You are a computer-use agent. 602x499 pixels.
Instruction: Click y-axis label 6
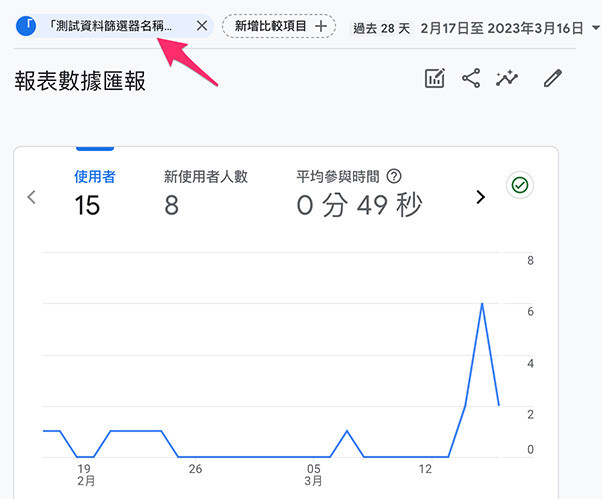tap(530, 311)
